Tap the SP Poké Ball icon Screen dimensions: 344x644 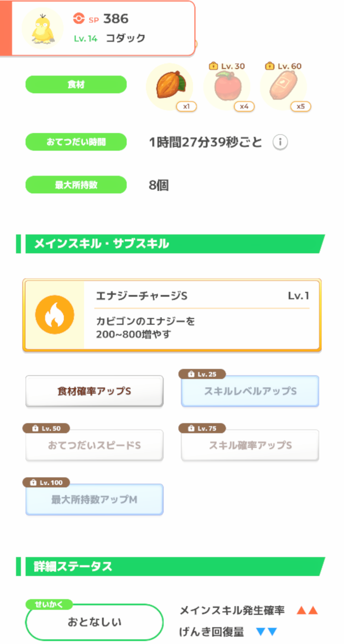(x=79, y=19)
